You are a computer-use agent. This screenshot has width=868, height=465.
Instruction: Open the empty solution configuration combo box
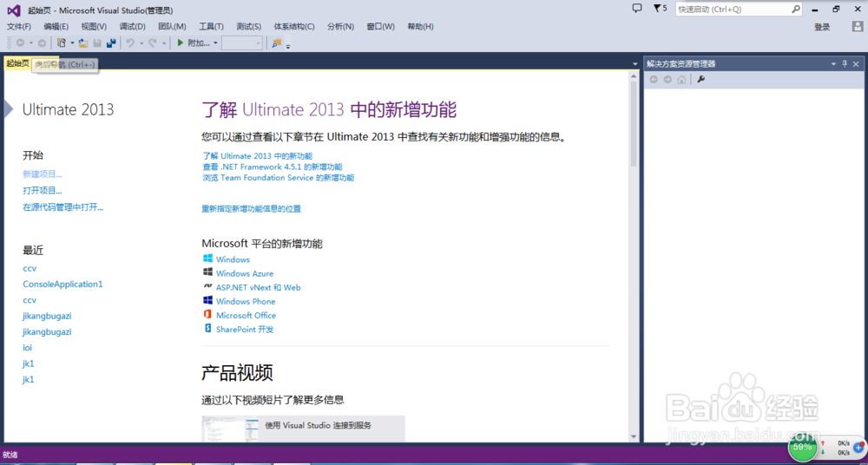242,43
